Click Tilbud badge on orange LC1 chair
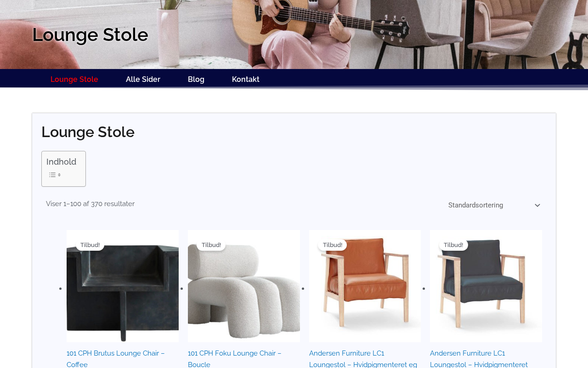This screenshot has height=368, width=588. click(x=333, y=245)
